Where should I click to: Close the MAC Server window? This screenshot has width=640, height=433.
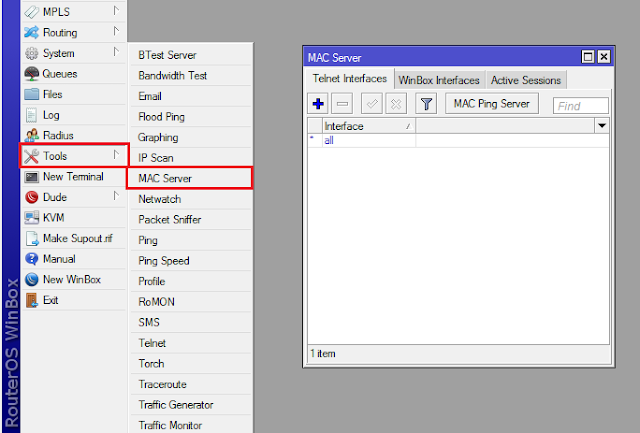tap(604, 56)
